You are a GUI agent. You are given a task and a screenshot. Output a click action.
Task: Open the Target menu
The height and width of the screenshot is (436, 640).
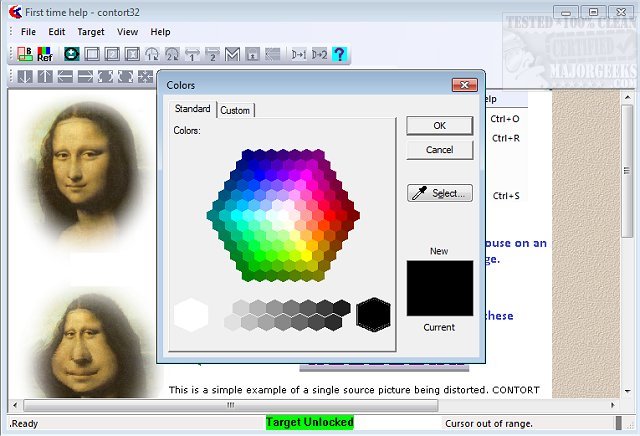[x=91, y=32]
